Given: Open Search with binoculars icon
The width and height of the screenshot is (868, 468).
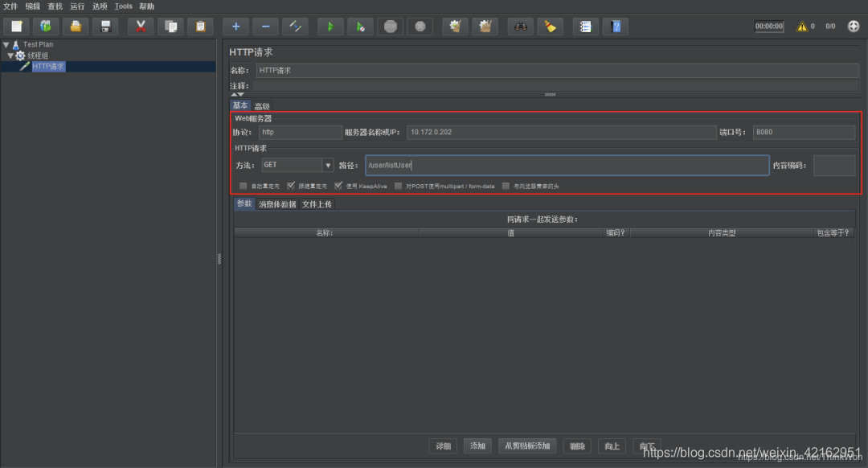Looking at the screenshot, I should [520, 26].
